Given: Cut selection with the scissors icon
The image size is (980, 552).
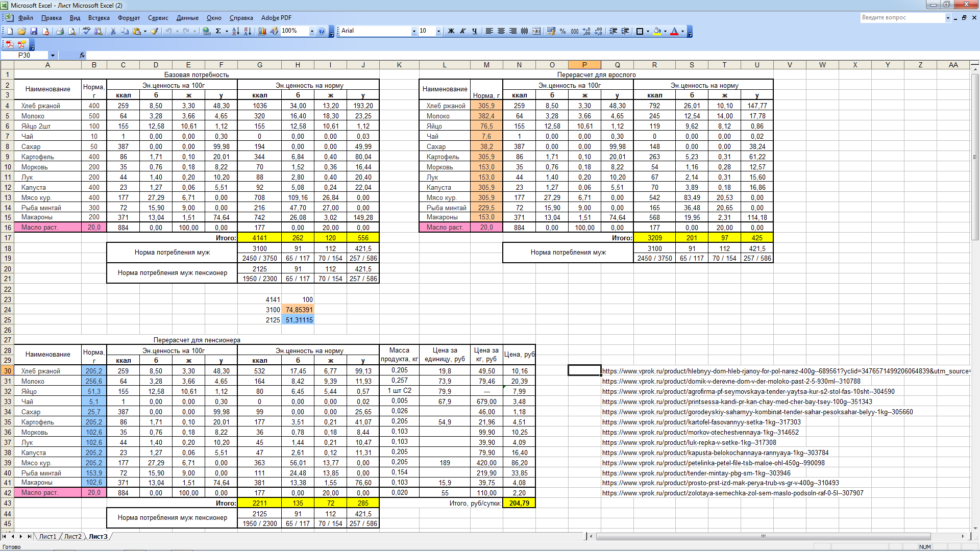Looking at the screenshot, I should (x=113, y=31).
